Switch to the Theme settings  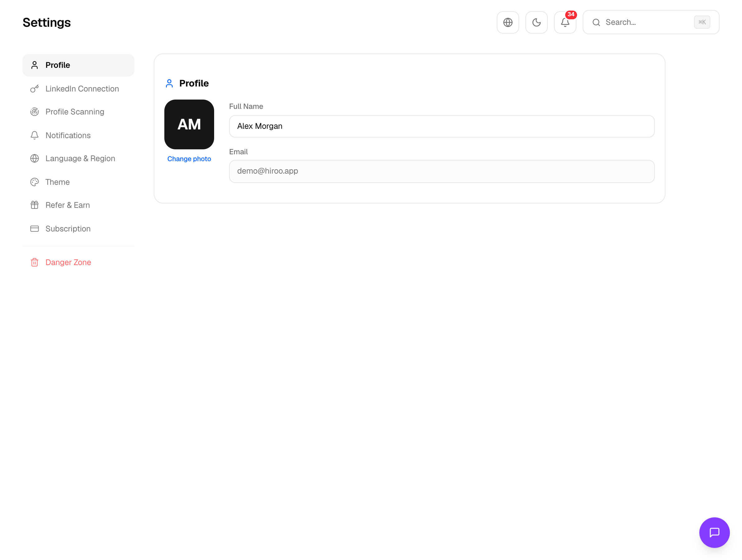pyautogui.click(x=78, y=182)
